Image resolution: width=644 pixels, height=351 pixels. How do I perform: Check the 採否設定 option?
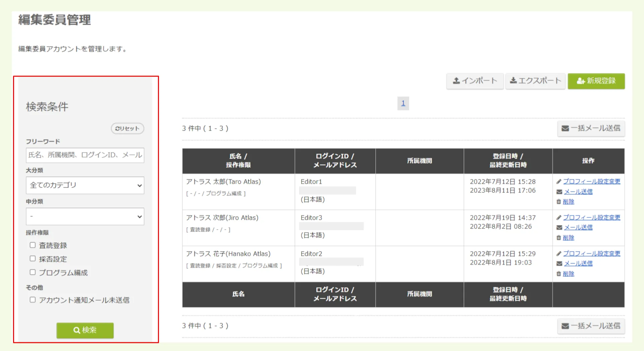(x=33, y=259)
